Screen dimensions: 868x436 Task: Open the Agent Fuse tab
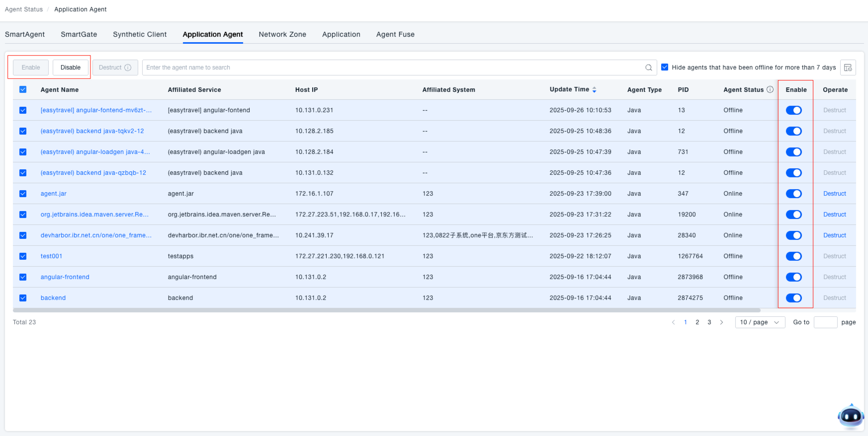pyautogui.click(x=395, y=34)
